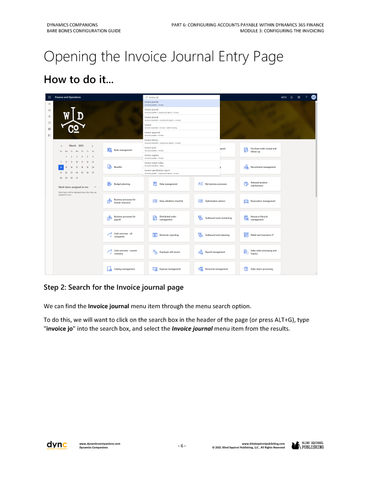Image resolution: width=371 pixels, height=480 pixels.
Task: Open the Personnel management tile
Action: (215, 269)
